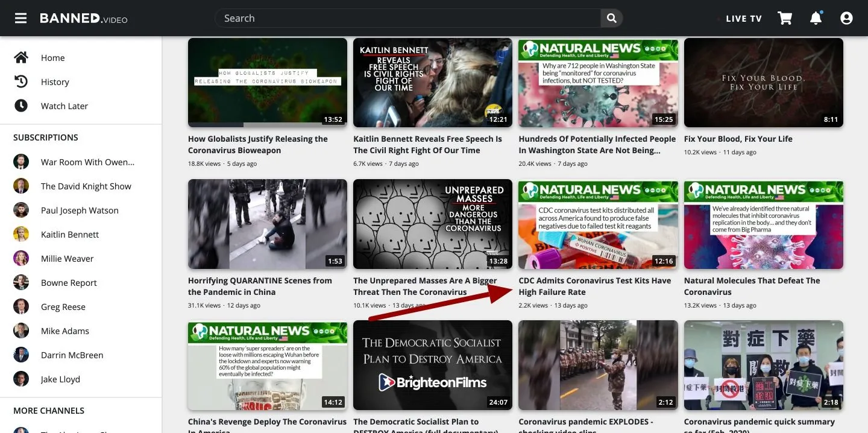Click the BANNED.VIDEO logo

(x=84, y=18)
